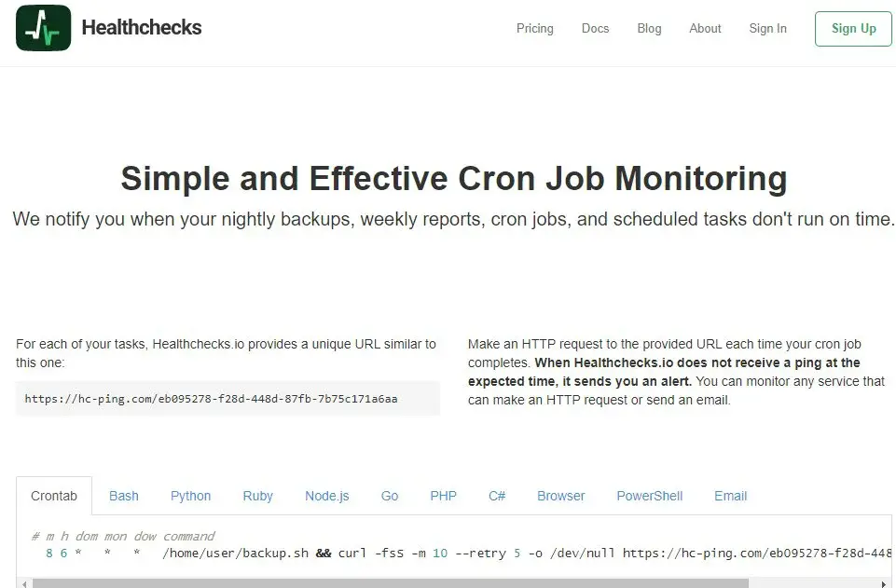Click the sample hc-ping.com URL code box
The image size is (896, 588).
[228, 399]
